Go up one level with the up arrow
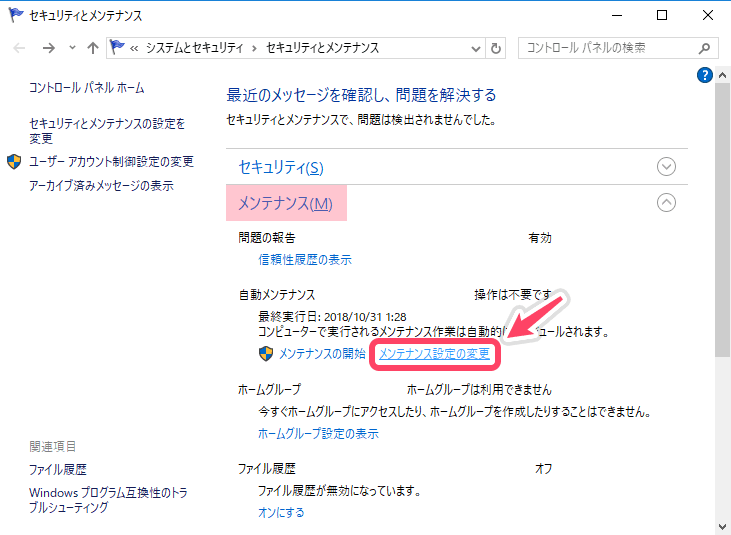Viewport: 731px width, 535px height. coord(93,48)
